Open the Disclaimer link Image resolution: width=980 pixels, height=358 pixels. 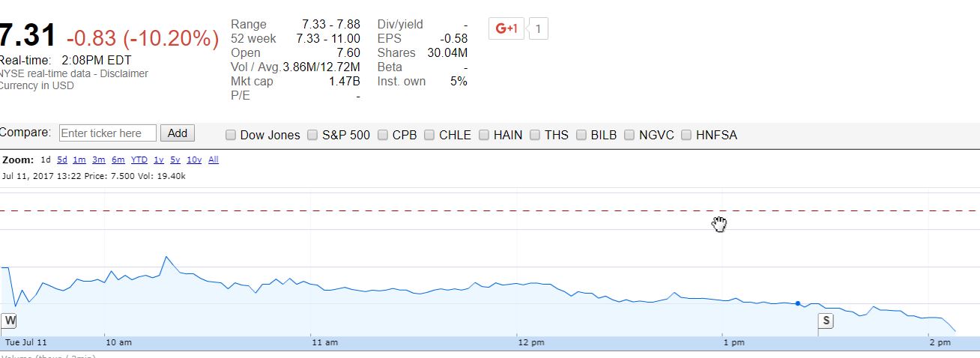pyautogui.click(x=124, y=73)
